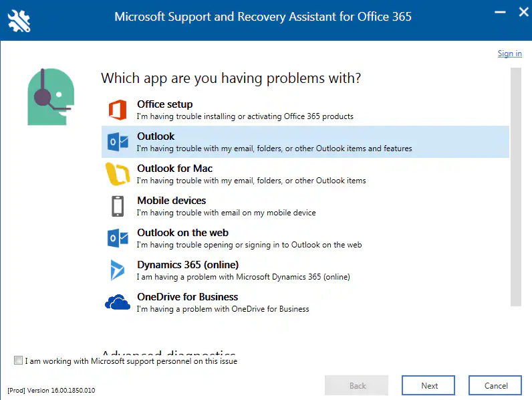Click the OneDrive for Business cloud icon
The height and width of the screenshot is (400, 532).
tap(118, 302)
